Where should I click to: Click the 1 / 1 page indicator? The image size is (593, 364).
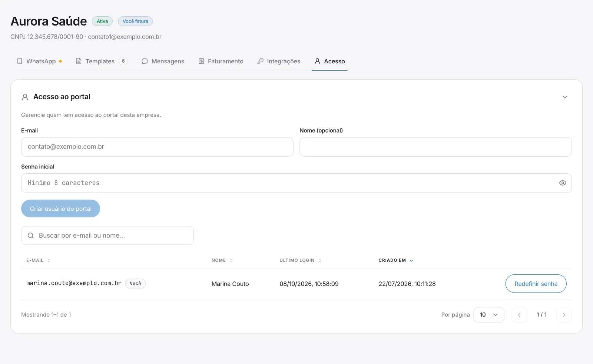pyautogui.click(x=541, y=315)
